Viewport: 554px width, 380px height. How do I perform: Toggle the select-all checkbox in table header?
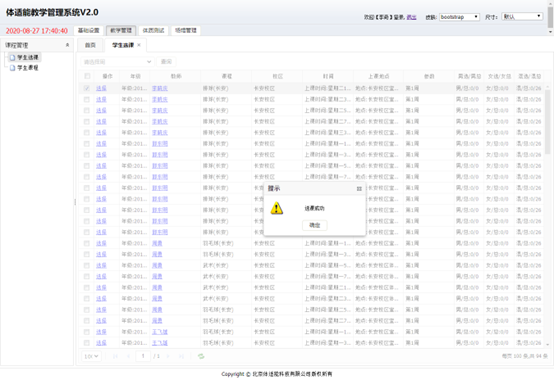tap(87, 76)
